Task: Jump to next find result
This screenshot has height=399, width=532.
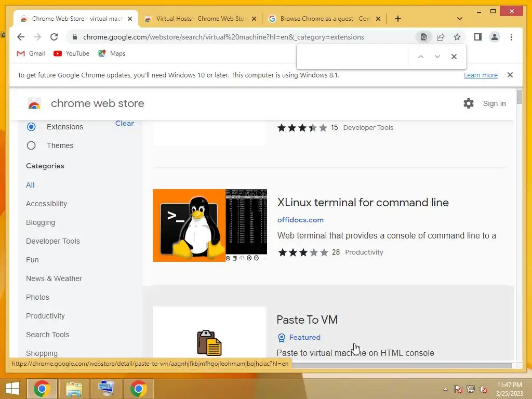Action: pos(437,57)
